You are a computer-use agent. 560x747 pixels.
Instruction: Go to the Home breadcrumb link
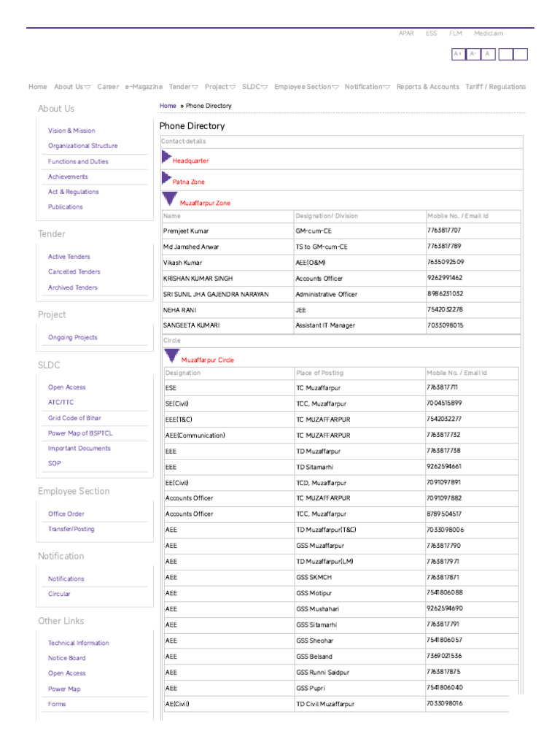click(x=168, y=106)
